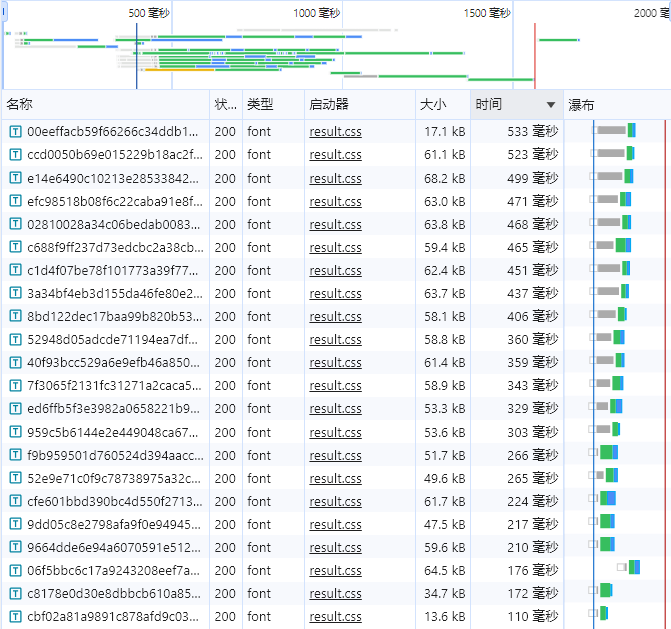The image size is (671, 629).
Task: Click font icon for cbf02a81a9891c878afd9c03 request
Action: pos(15,616)
